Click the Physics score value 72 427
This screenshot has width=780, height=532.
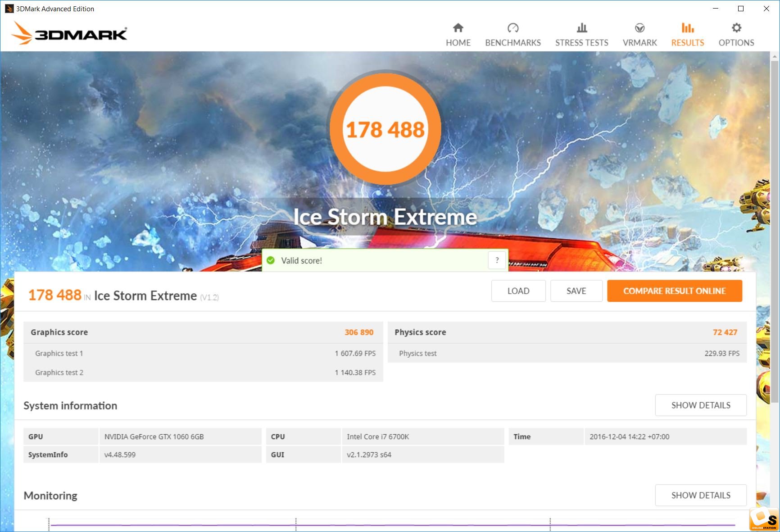(x=725, y=332)
